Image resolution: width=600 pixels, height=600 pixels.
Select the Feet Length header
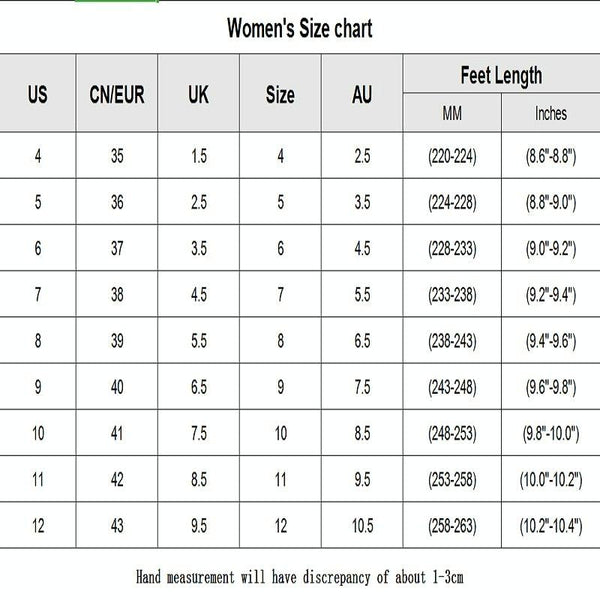pos(501,75)
